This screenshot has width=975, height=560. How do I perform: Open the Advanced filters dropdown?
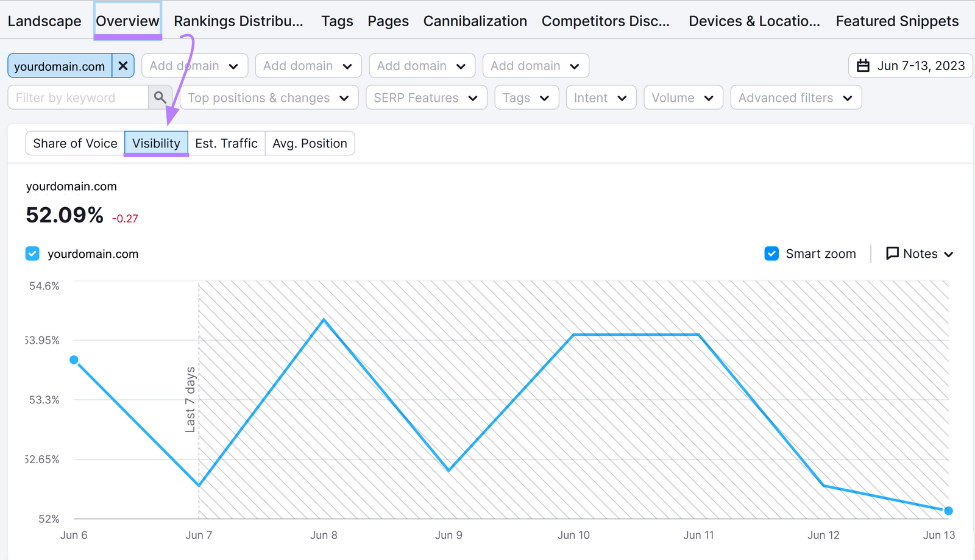[x=795, y=97]
